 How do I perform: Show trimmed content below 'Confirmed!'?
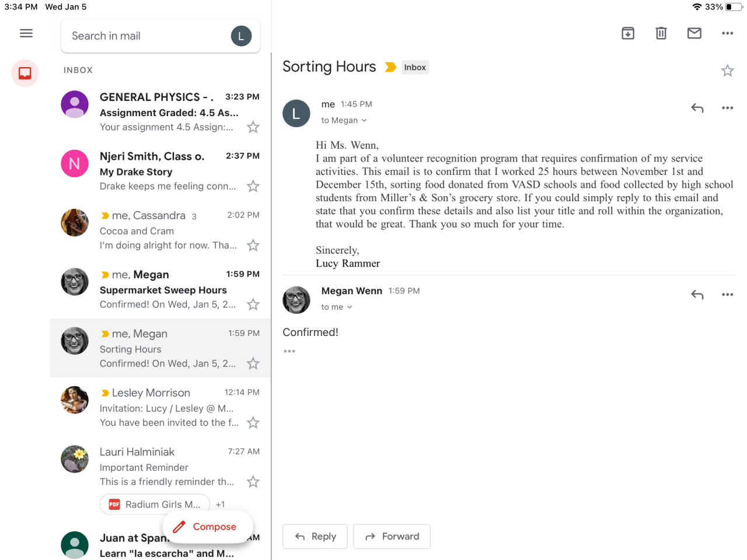tap(289, 351)
